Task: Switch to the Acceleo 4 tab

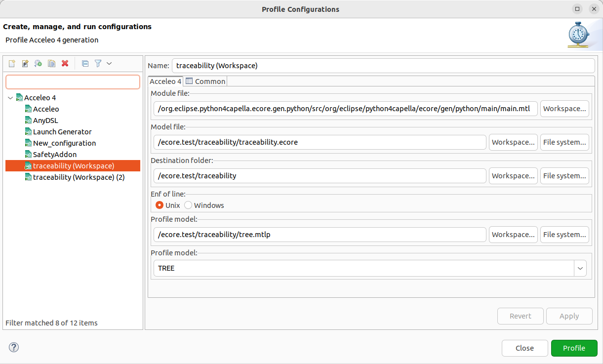Action: point(165,81)
